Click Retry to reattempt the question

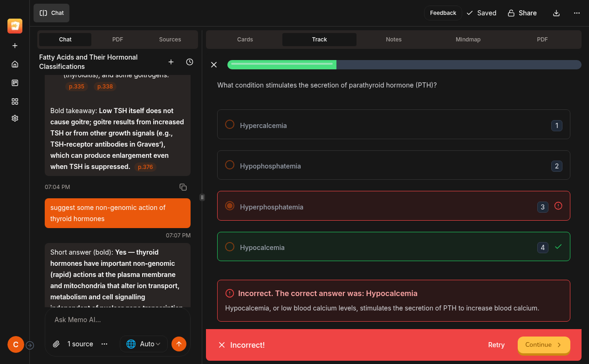(x=496, y=345)
